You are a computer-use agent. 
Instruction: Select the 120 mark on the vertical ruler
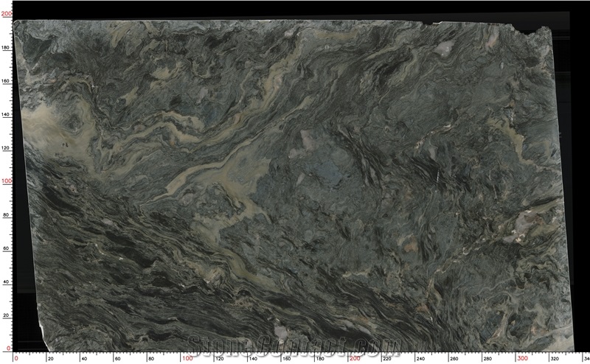(6, 148)
